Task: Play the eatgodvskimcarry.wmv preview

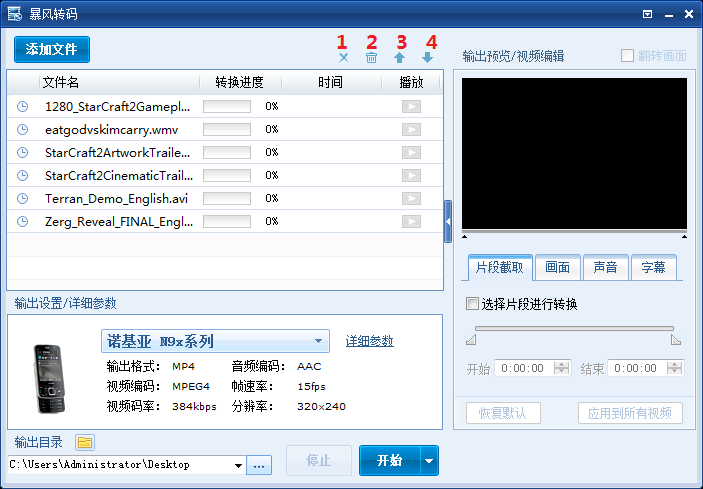Action: pyautogui.click(x=411, y=130)
